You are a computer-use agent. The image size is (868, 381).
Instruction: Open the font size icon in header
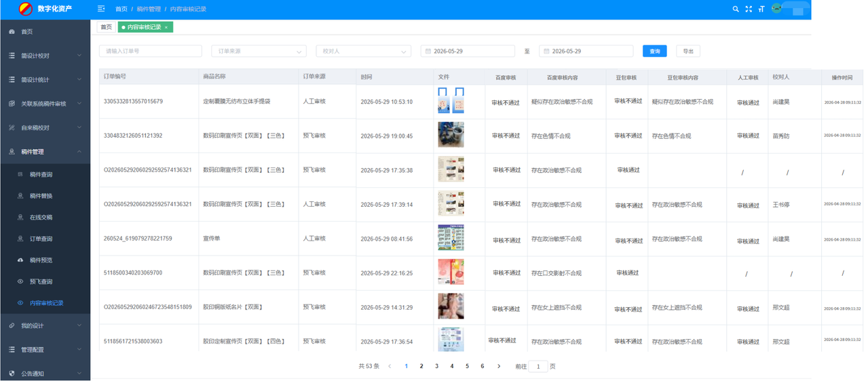pos(761,9)
